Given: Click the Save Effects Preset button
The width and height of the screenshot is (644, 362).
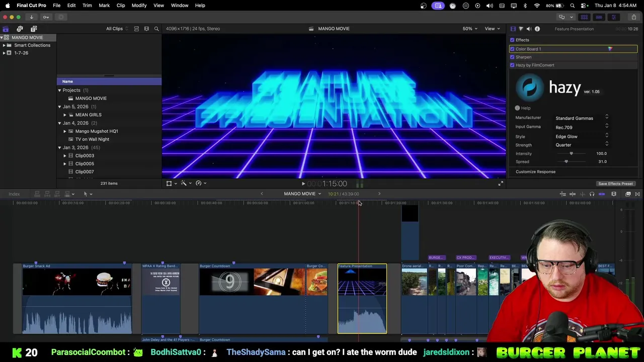Looking at the screenshot, I should (615, 184).
